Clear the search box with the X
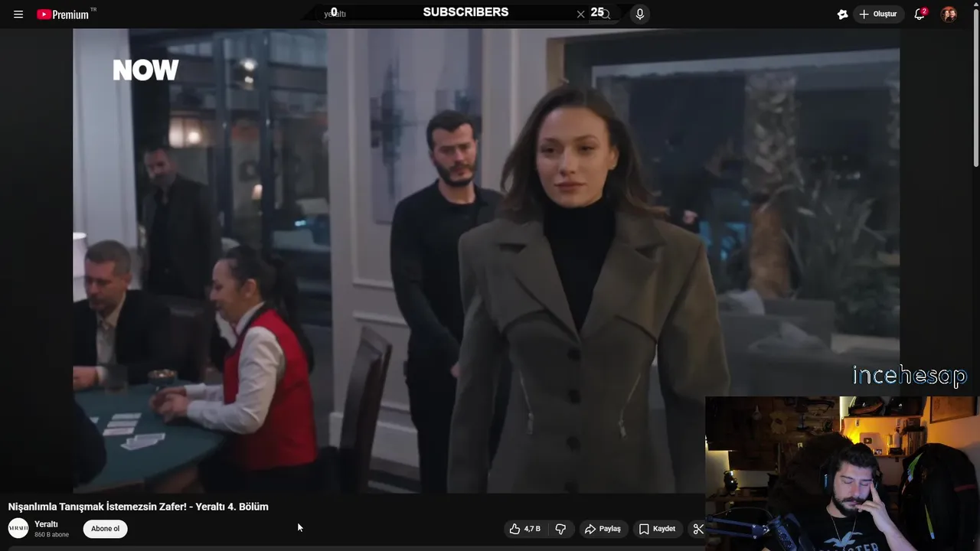The width and height of the screenshot is (980, 551). click(580, 15)
